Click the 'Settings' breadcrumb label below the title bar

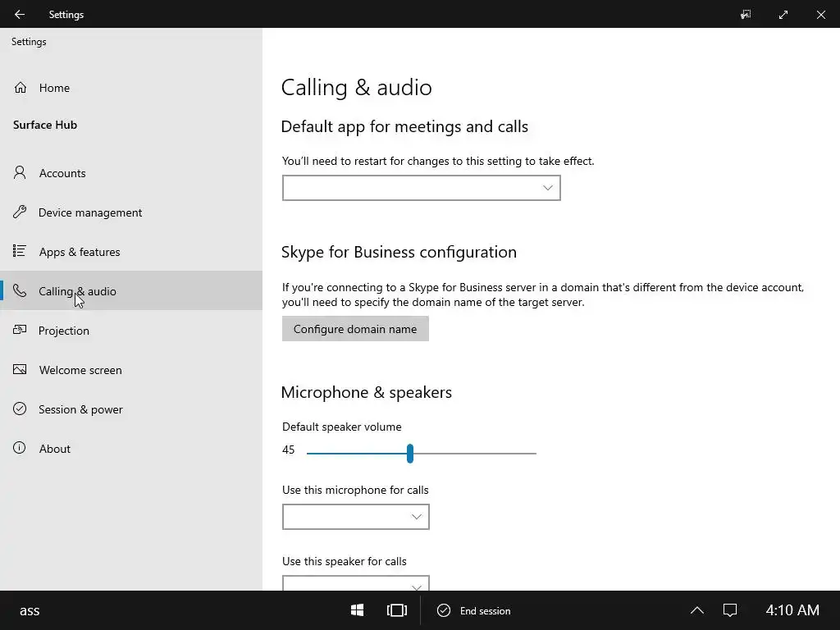pos(29,42)
